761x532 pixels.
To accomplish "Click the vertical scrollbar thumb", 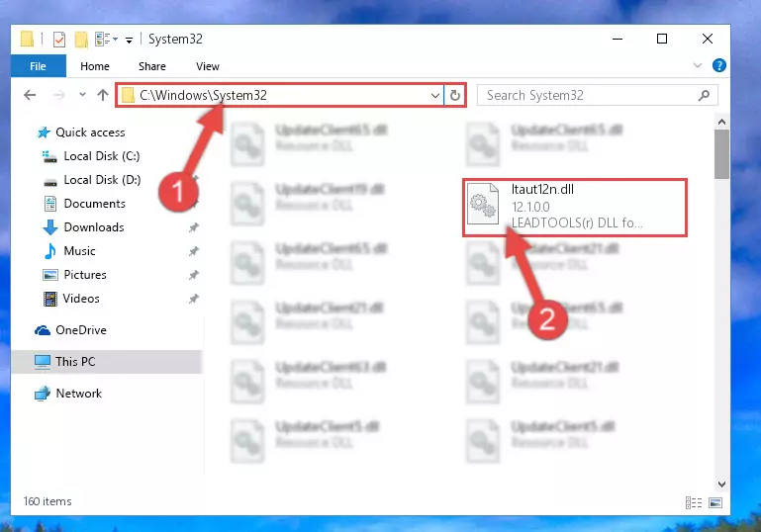I will (721, 154).
